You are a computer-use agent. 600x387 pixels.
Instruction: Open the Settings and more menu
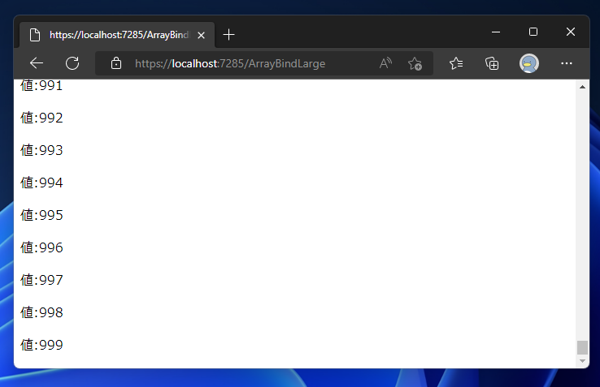566,63
